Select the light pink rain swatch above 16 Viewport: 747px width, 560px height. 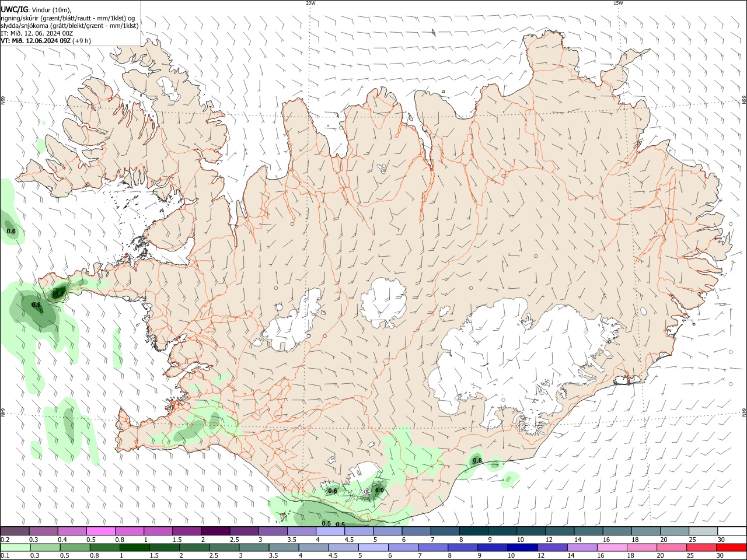tap(612, 547)
